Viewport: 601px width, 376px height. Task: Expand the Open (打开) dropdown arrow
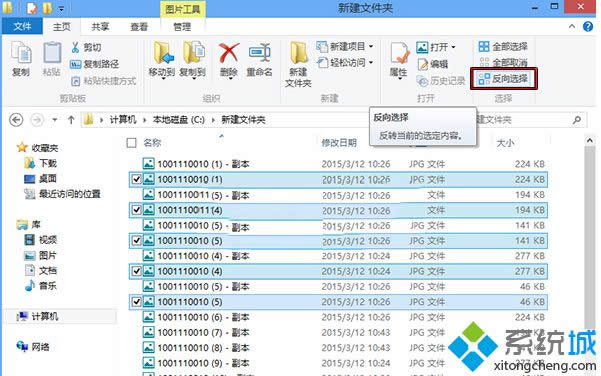point(453,47)
